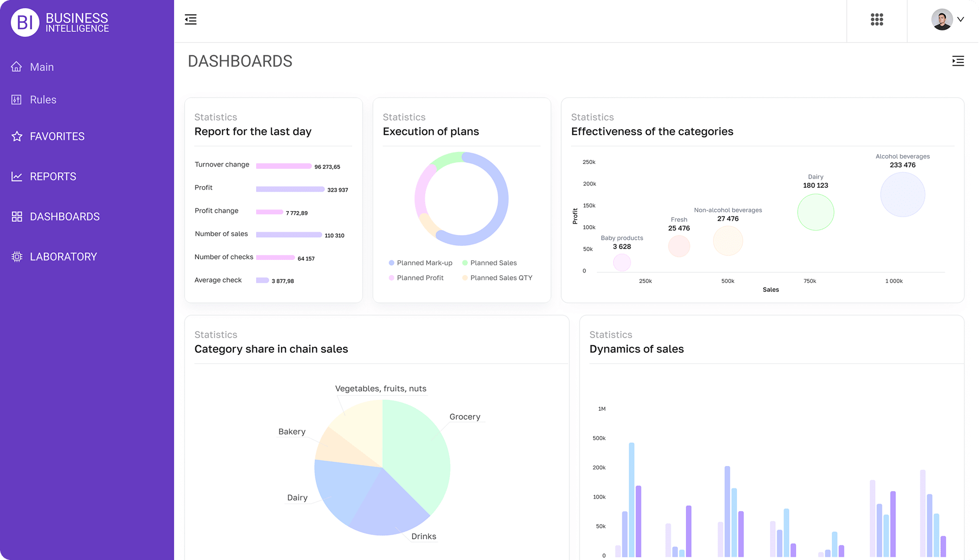Open the Dynamics of sales heading

tap(636, 349)
